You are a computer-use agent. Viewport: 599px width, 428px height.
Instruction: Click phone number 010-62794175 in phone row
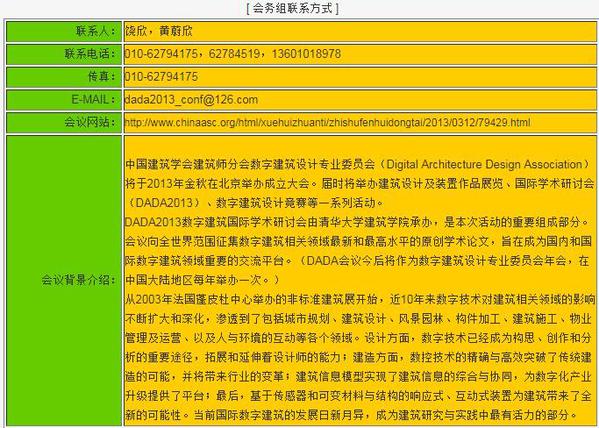(x=161, y=54)
